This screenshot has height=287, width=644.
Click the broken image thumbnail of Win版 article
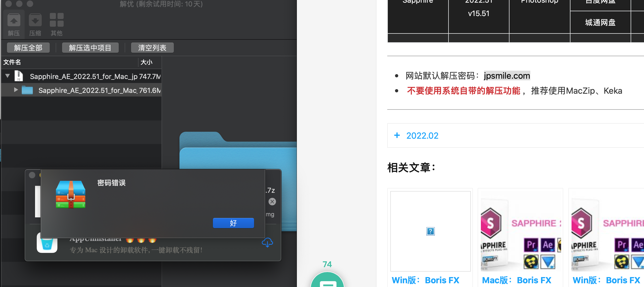point(430,231)
